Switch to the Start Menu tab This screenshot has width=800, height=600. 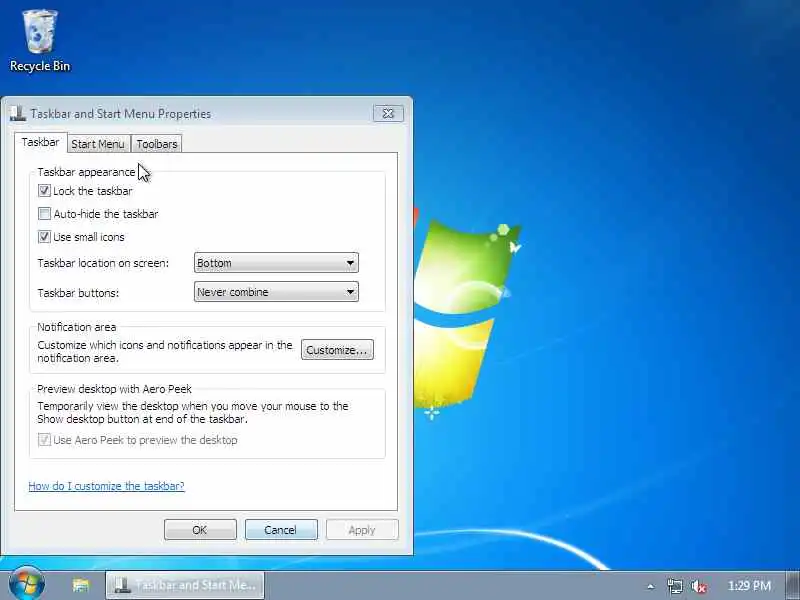[98, 144]
